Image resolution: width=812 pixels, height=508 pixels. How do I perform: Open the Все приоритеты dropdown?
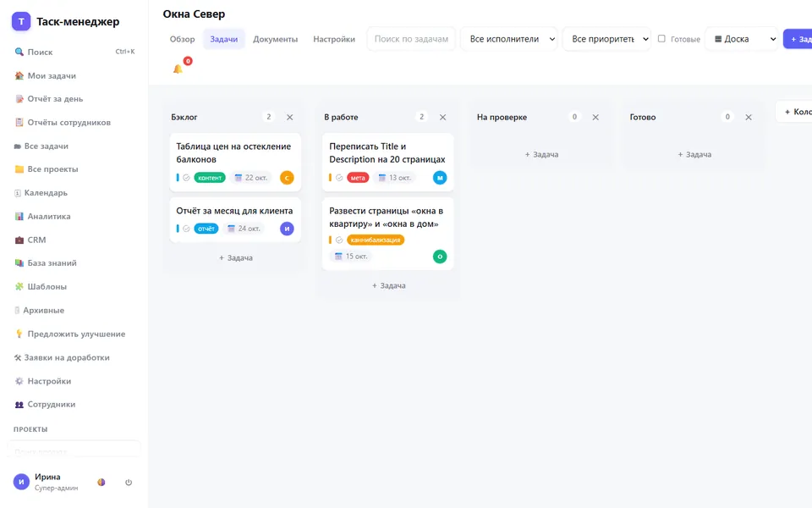[607, 39]
